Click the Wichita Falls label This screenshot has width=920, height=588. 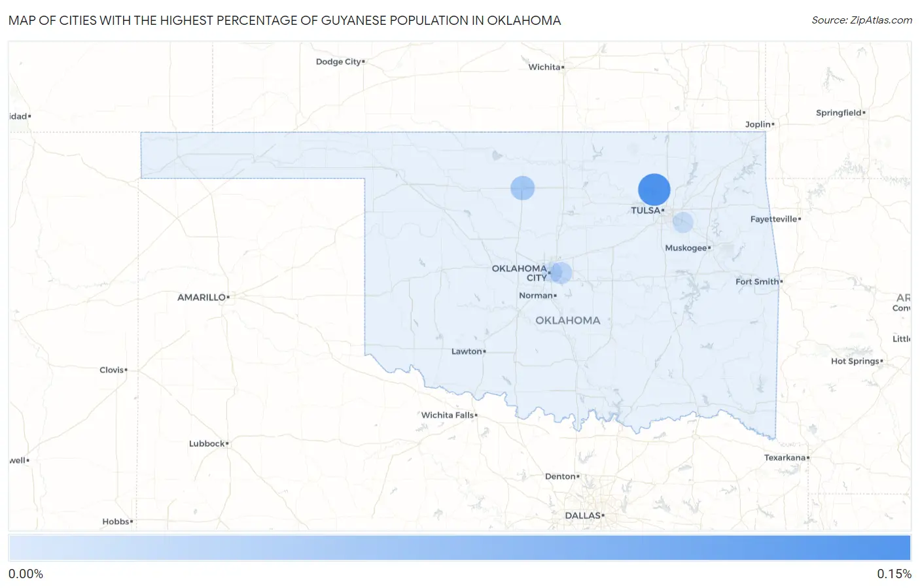click(448, 415)
